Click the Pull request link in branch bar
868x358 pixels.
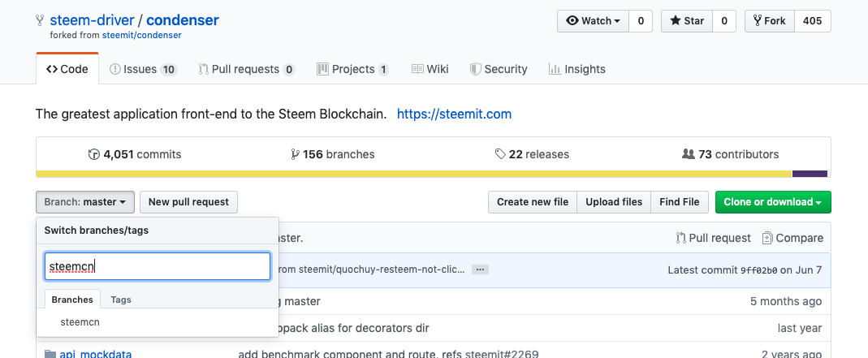714,238
